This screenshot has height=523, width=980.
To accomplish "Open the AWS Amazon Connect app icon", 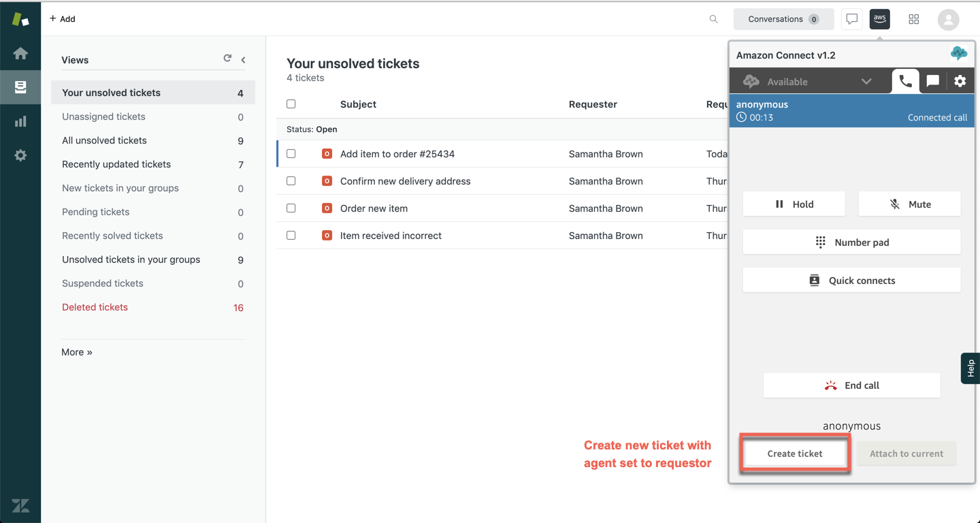I will (879, 19).
